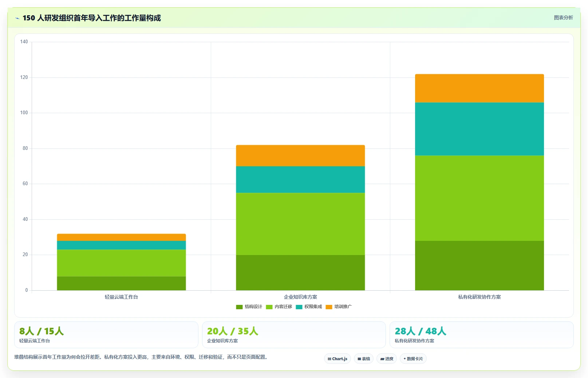Click the dark green 结构设计 segment of 企业知识库方案 bar

click(x=300, y=273)
